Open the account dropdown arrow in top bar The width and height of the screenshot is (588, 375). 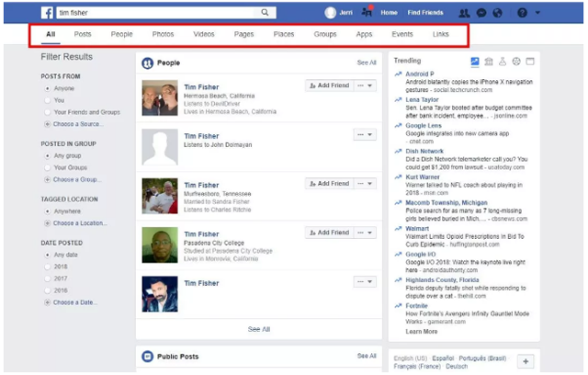coord(537,13)
